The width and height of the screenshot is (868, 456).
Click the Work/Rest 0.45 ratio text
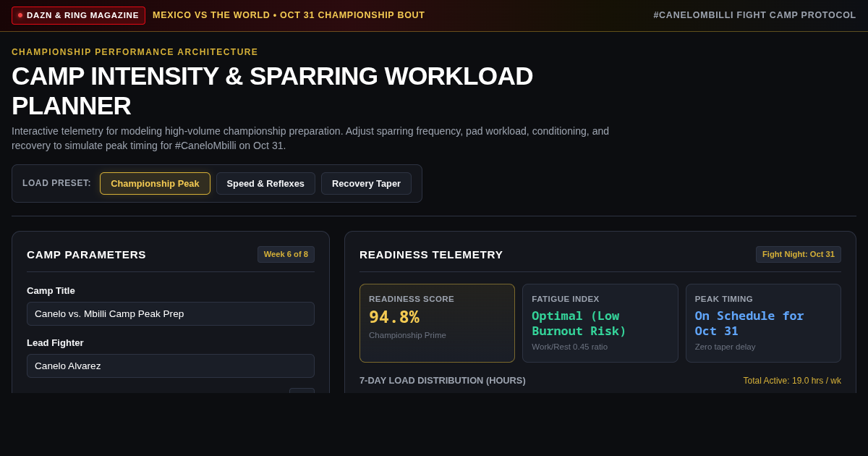click(570, 347)
